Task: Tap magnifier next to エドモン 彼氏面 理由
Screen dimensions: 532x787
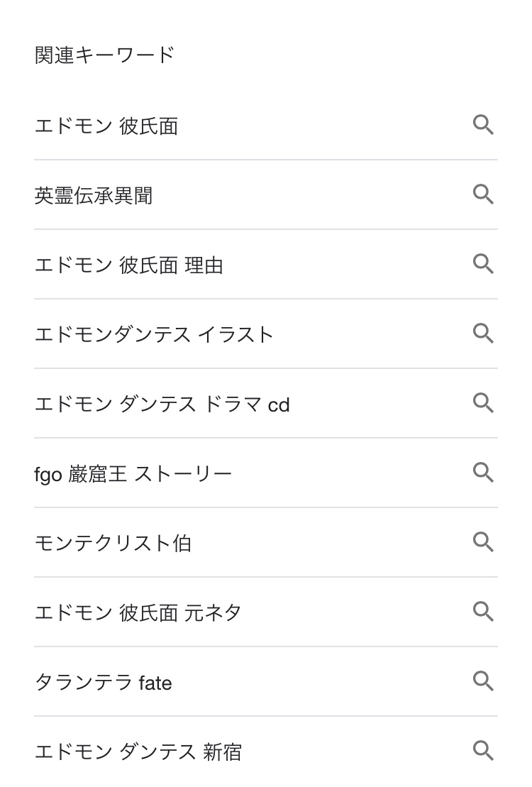Action: (483, 264)
